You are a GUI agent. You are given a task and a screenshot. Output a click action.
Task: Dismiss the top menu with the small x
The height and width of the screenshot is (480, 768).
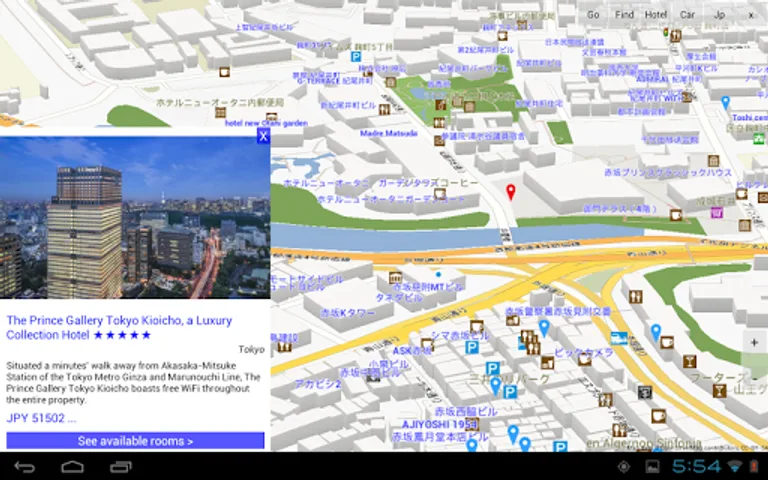click(751, 15)
